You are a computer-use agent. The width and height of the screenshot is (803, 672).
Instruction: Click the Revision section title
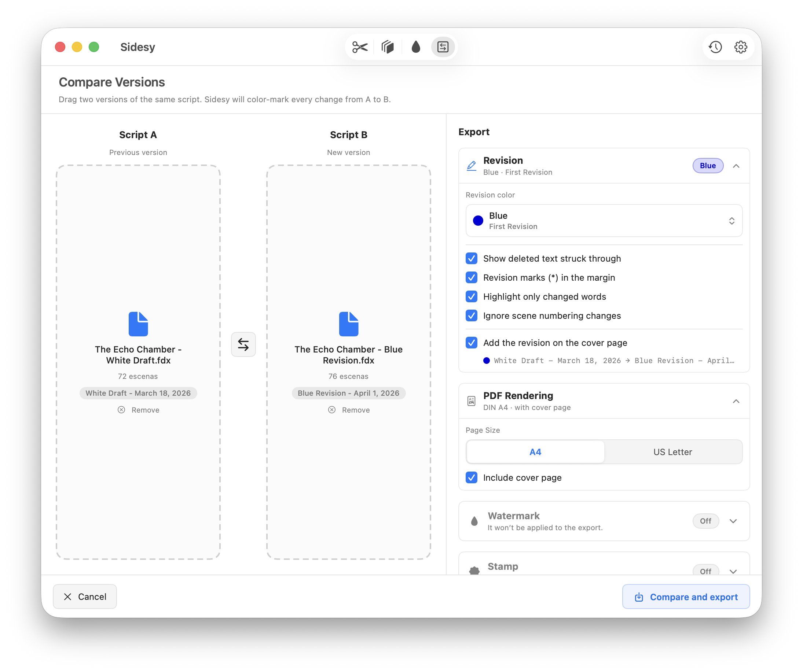tap(503, 160)
